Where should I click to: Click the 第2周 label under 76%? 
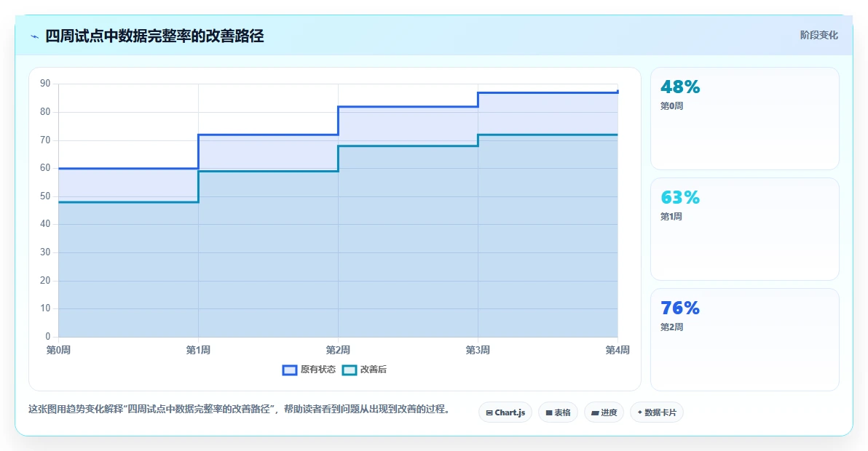tap(671, 327)
